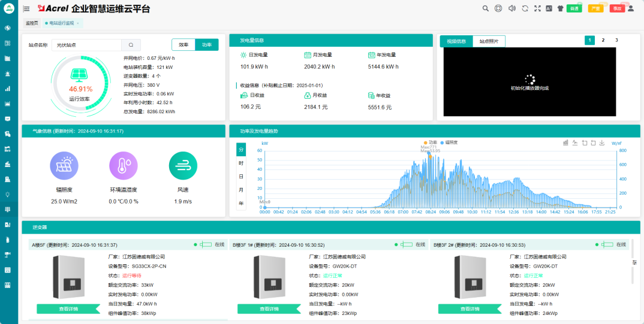Toggle the 辐照度 series in chart legend
Viewport: 644px width, 324px height.
[449, 143]
